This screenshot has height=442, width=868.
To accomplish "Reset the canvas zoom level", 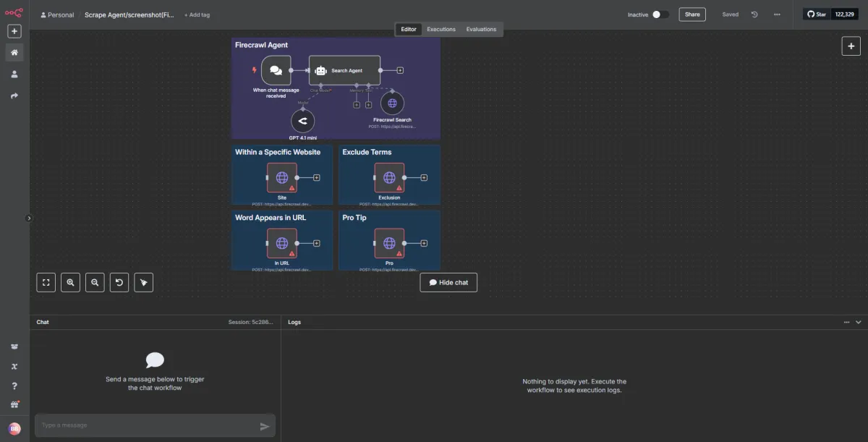I will 119,283.
